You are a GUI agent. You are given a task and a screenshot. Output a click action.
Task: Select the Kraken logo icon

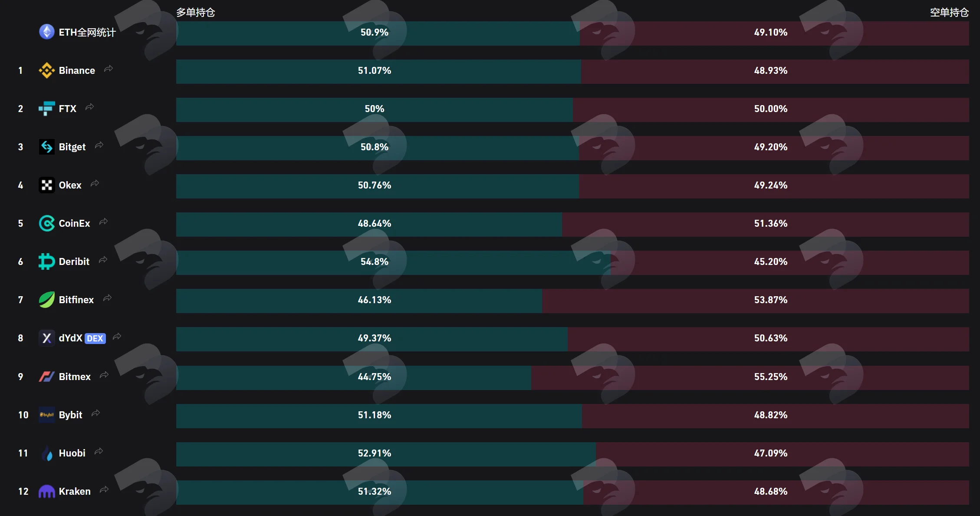click(x=47, y=491)
